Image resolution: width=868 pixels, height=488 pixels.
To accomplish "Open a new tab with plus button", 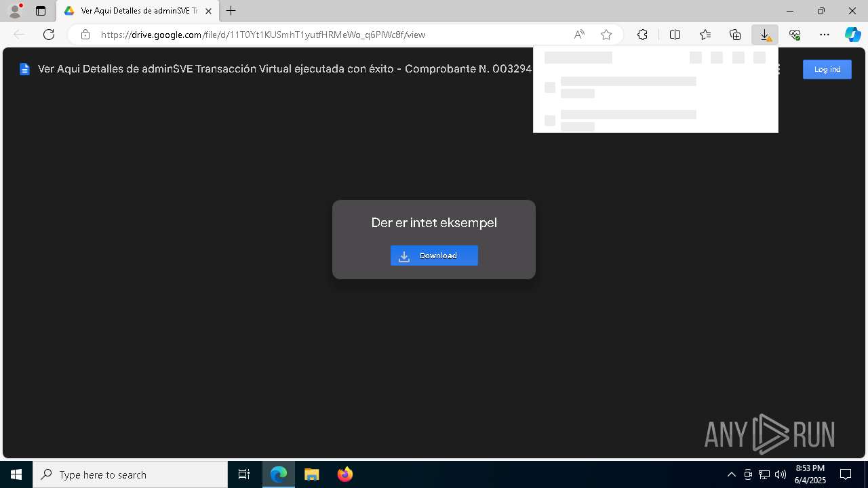I will [x=231, y=11].
